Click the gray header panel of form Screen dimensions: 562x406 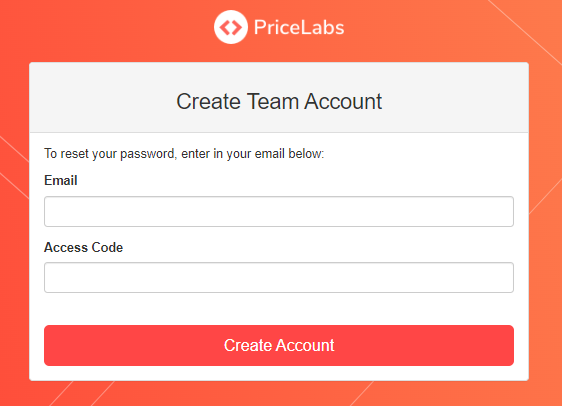coord(279,97)
